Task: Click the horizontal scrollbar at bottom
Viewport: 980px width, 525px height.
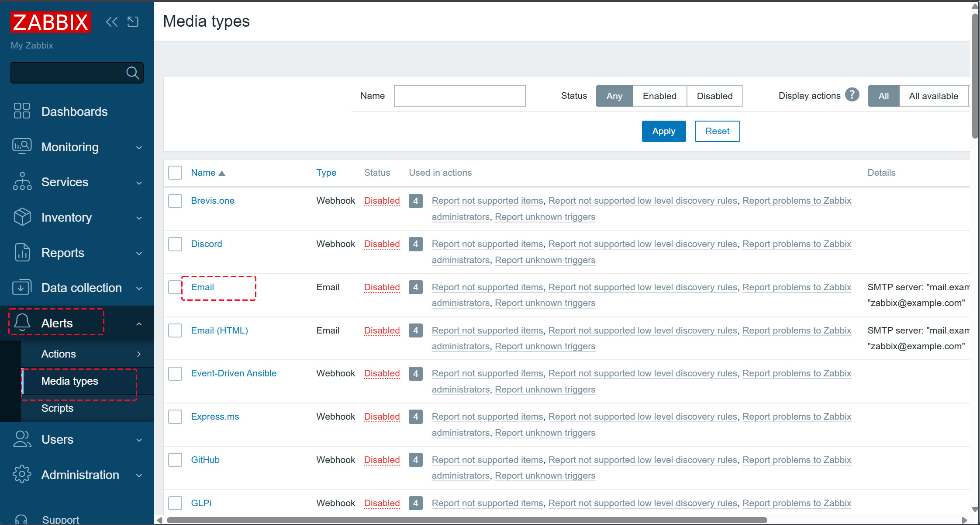Action: coord(466,520)
